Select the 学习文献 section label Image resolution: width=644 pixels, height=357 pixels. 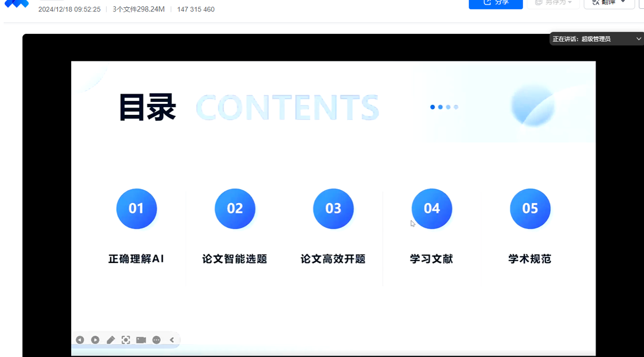coord(431,259)
